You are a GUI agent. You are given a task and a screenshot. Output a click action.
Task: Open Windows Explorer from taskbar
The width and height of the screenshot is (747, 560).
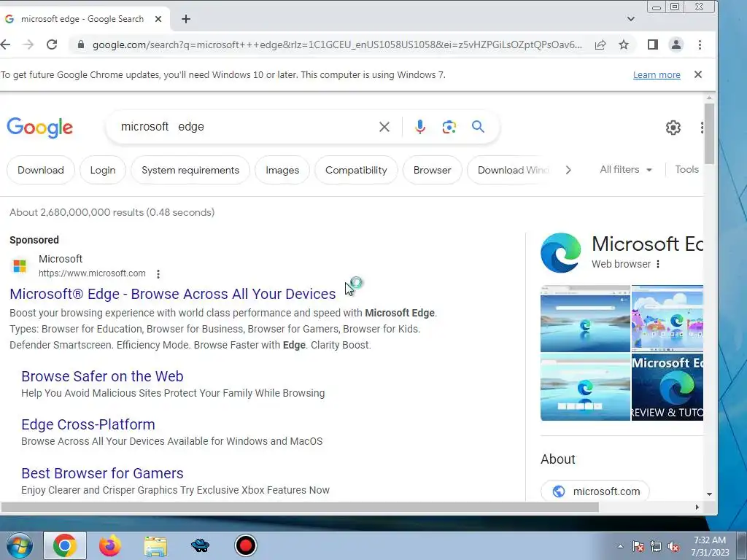[x=155, y=546]
